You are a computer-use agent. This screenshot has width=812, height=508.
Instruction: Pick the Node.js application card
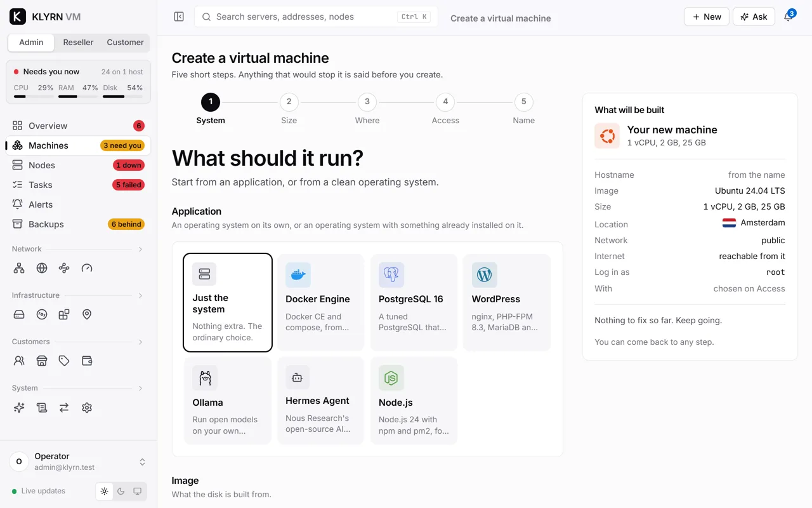[x=414, y=401]
